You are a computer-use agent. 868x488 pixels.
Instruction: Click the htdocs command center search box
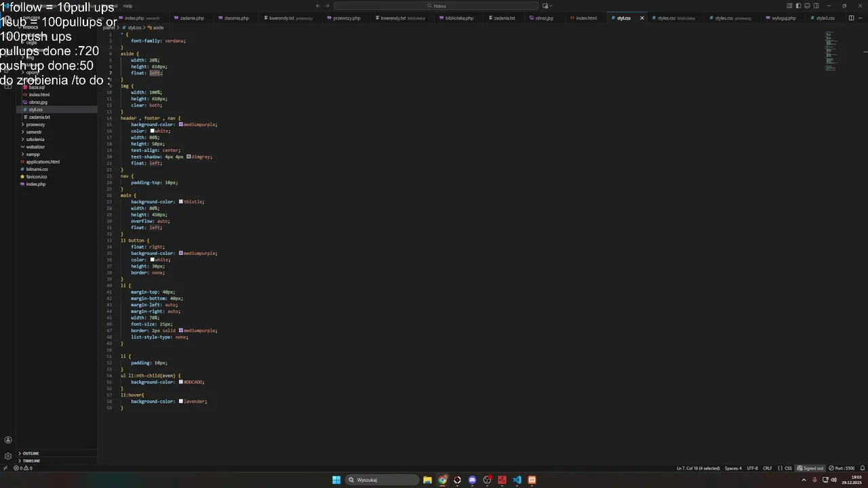pos(435,6)
